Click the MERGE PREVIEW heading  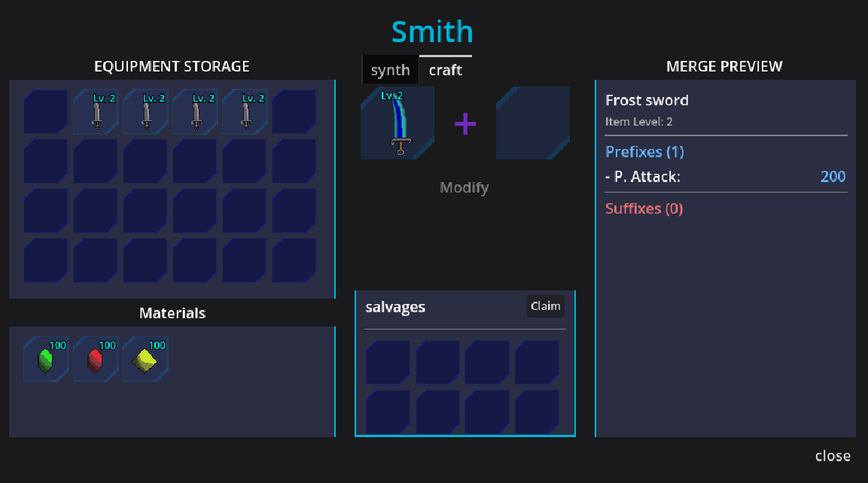(724, 66)
